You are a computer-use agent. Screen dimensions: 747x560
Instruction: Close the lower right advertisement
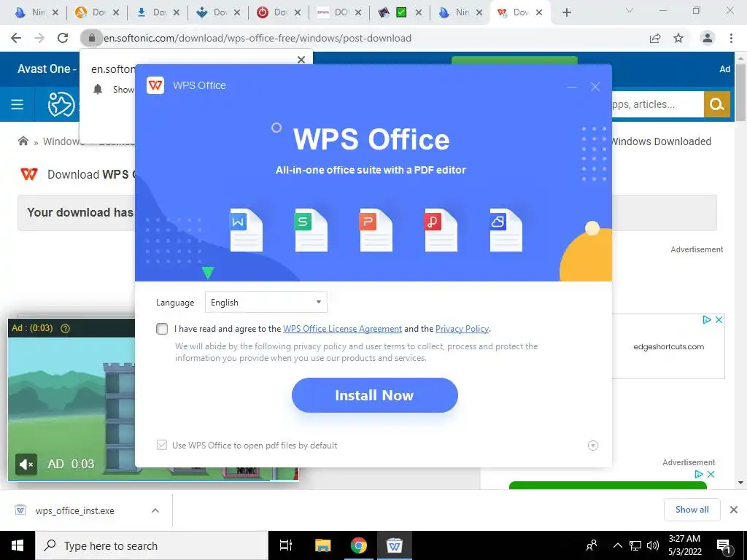click(x=711, y=474)
